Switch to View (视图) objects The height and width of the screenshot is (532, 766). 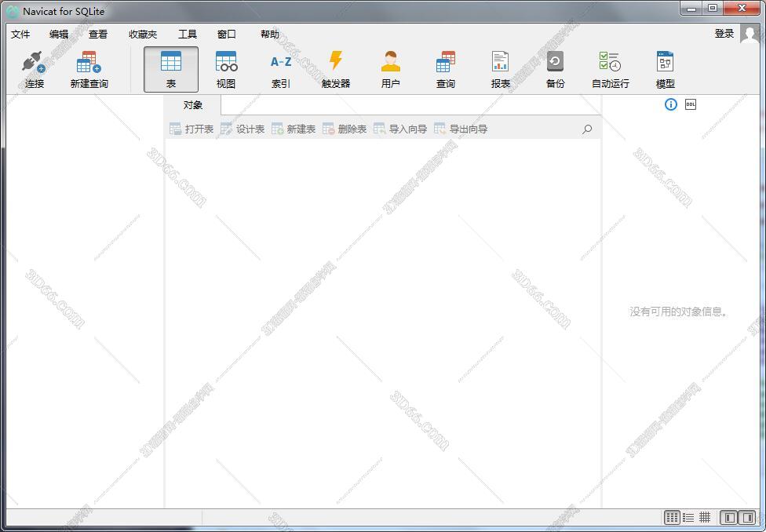226,69
